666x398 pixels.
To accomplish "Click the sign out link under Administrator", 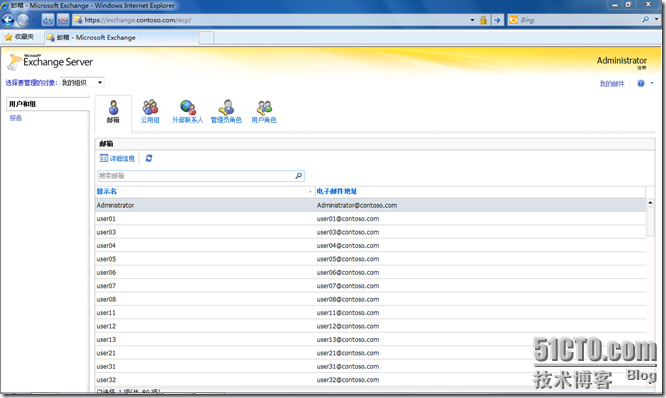I will click(x=641, y=68).
